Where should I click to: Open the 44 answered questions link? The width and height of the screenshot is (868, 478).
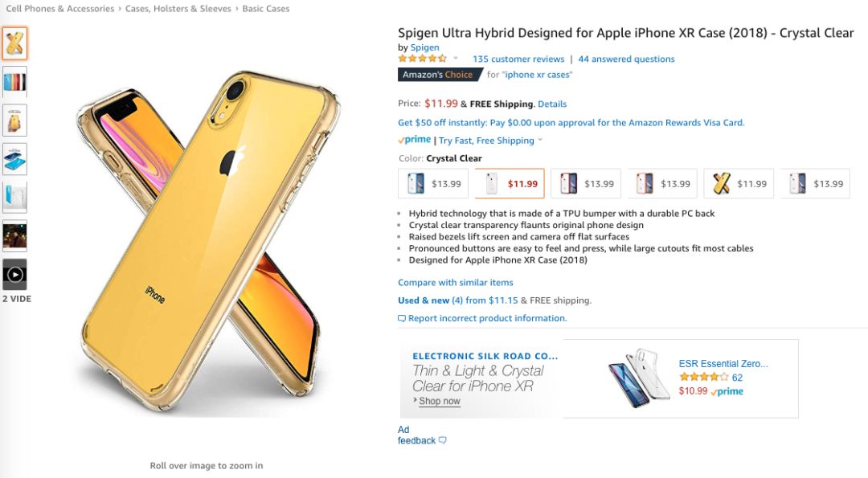[x=626, y=59]
